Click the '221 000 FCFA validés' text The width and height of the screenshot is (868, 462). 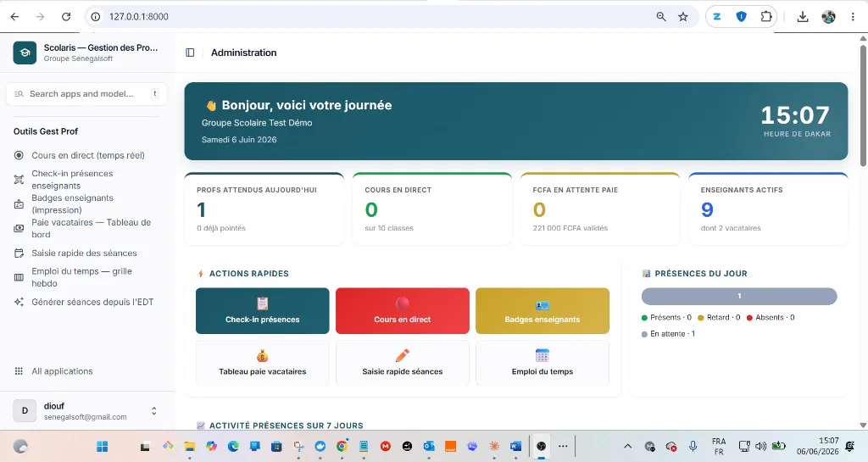click(570, 228)
